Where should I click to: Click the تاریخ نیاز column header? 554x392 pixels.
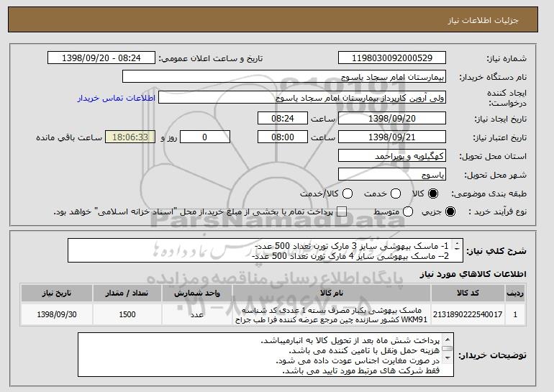57,293
